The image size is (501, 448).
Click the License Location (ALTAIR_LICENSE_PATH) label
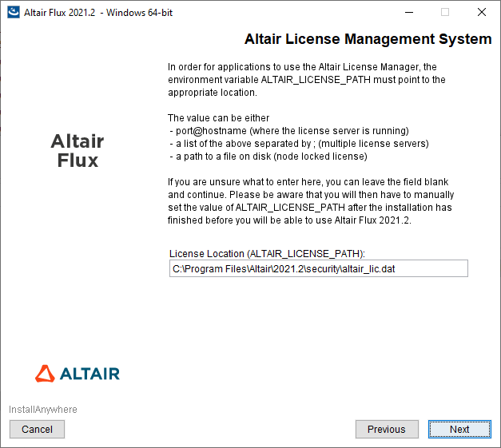[x=267, y=253]
